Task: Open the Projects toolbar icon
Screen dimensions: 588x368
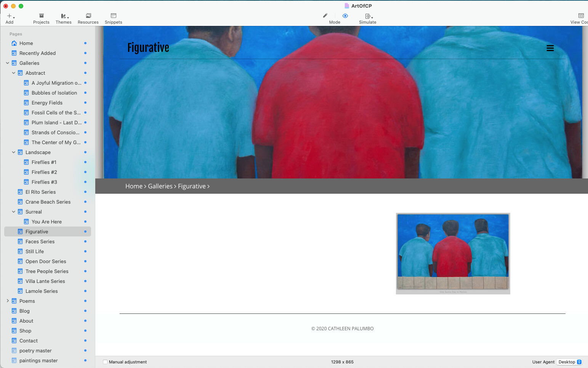Action: pyautogui.click(x=42, y=16)
